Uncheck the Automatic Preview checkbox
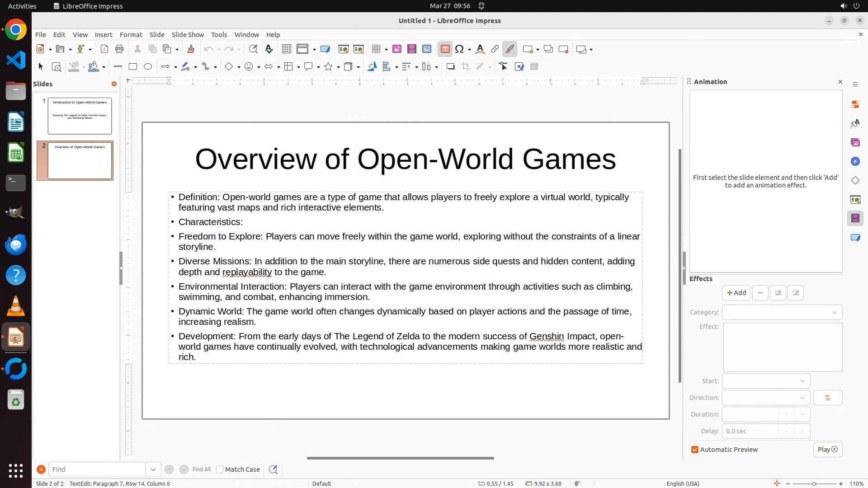 coord(695,450)
